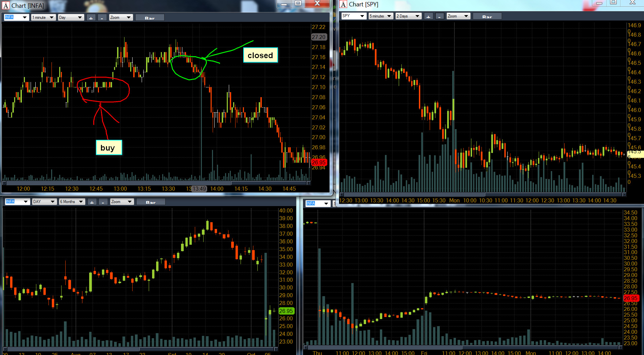Screen dimensions: 644x355
Task: Click the plus button in the 1-minute INFA chart
Action: point(91,17)
